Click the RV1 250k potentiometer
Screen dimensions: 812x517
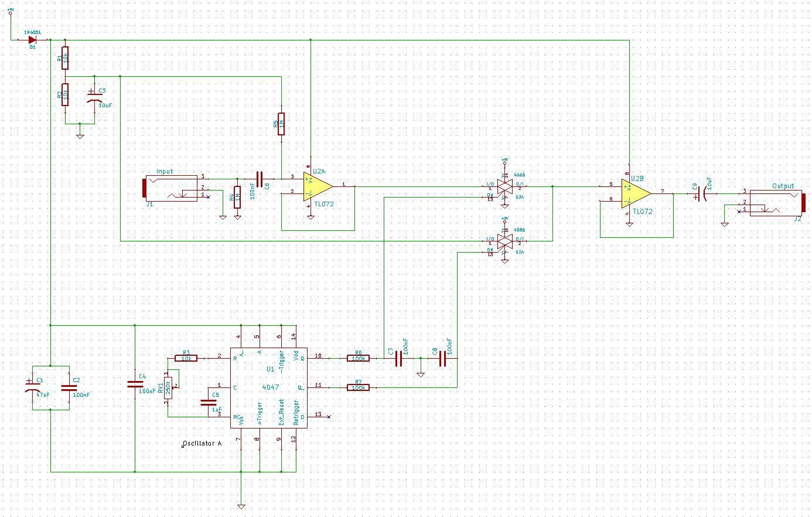(x=168, y=387)
